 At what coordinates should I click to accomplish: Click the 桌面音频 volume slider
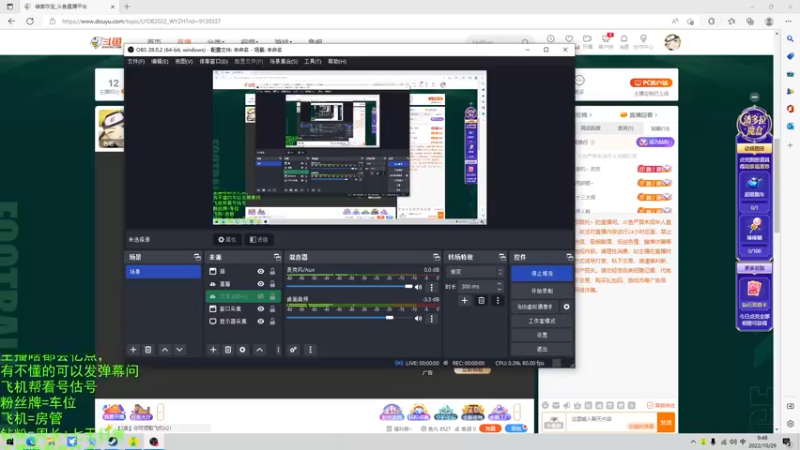tap(349, 318)
